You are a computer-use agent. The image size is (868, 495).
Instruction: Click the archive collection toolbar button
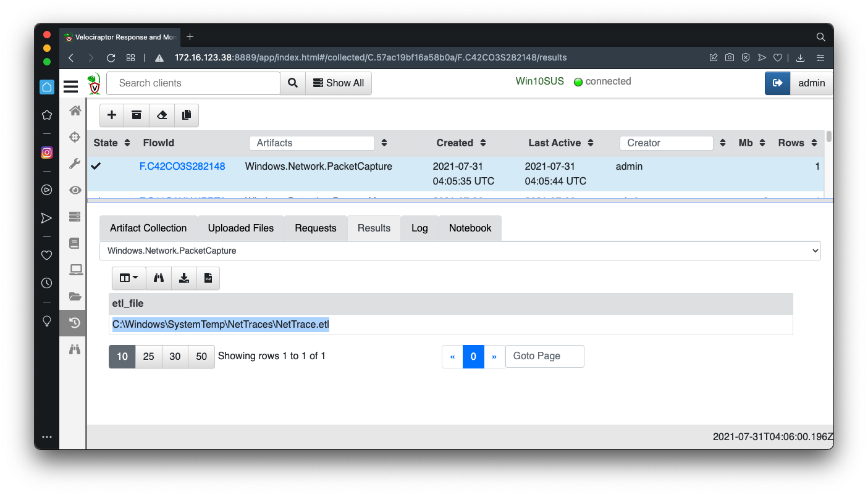coord(137,115)
